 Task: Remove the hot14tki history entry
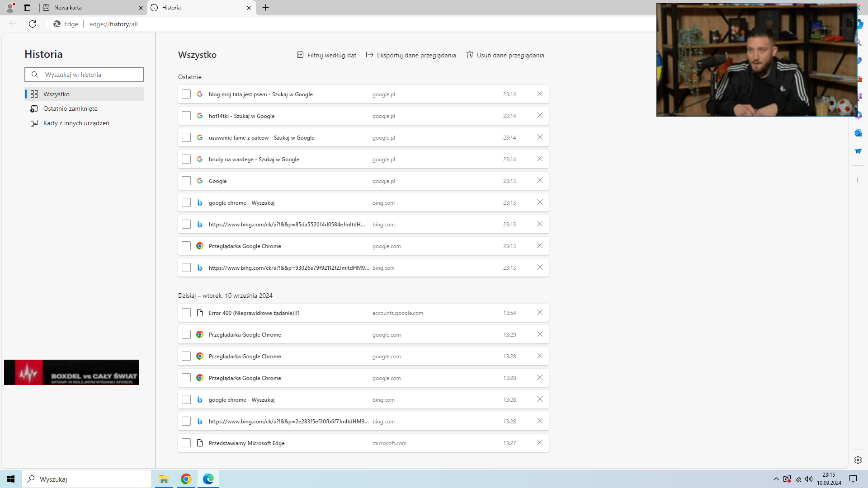coord(539,116)
